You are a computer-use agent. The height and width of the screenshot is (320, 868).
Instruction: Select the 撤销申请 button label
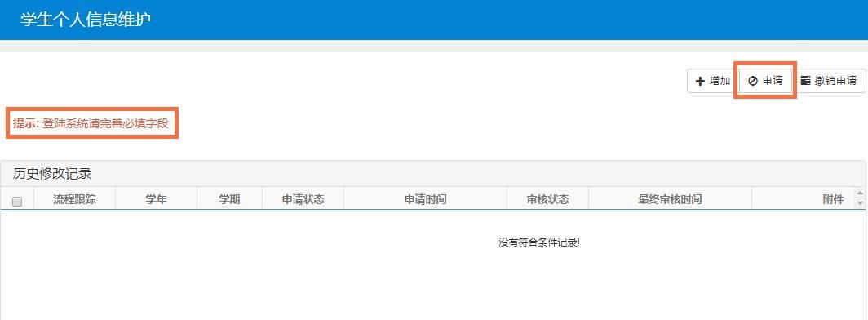[x=835, y=81]
